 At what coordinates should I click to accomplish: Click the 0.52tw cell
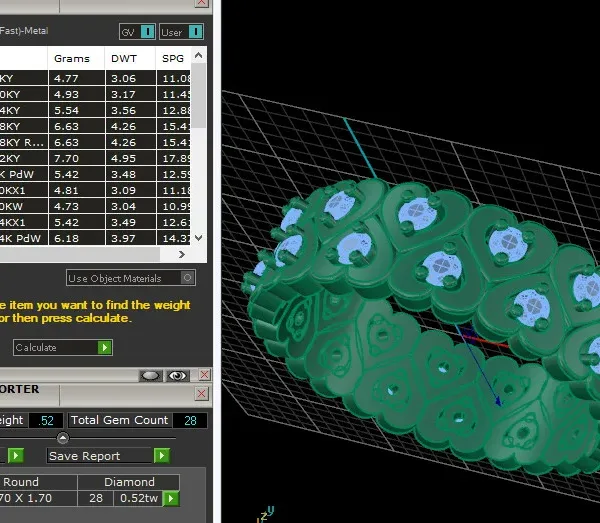139,498
